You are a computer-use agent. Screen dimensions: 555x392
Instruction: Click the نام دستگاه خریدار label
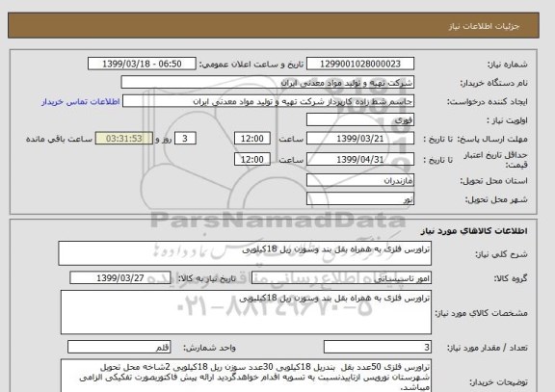click(x=493, y=83)
